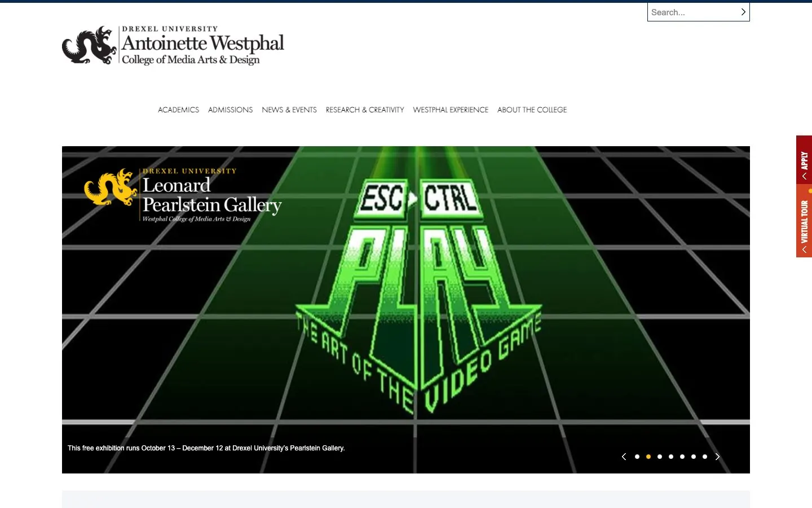This screenshot has width=812, height=508.
Task: Expand the APPLY side tab
Action: click(x=804, y=160)
